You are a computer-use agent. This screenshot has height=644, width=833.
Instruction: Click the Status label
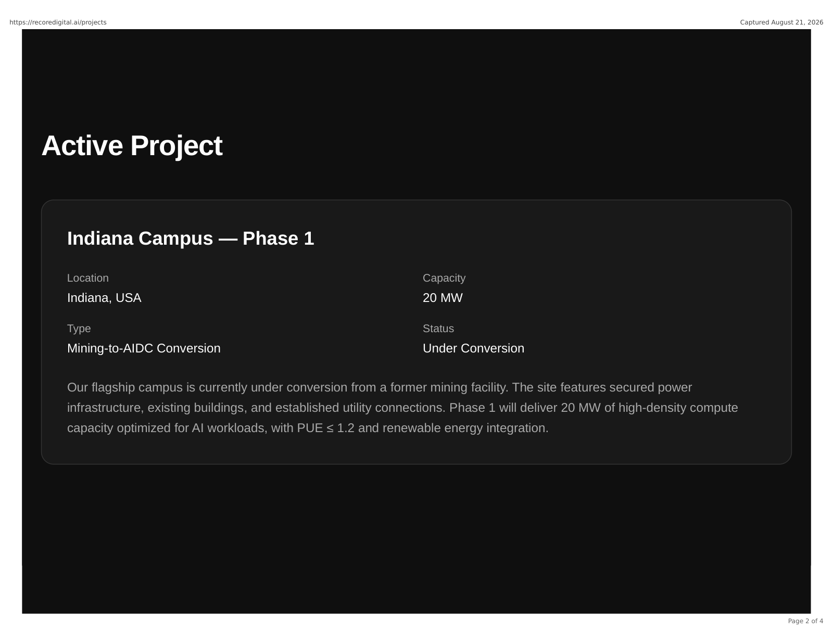pos(438,329)
